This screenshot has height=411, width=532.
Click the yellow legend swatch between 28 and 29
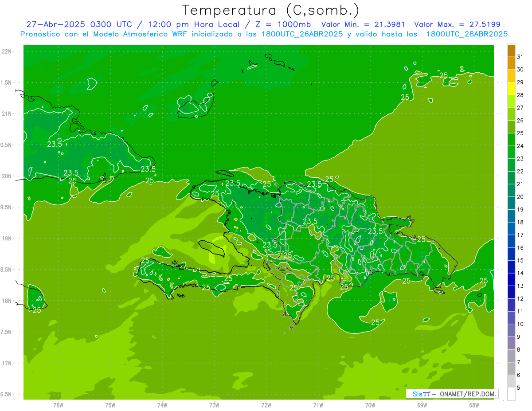point(511,89)
